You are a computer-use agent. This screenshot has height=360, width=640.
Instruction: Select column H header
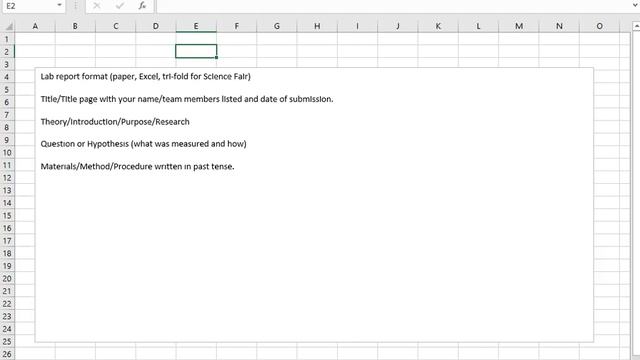tap(317, 26)
